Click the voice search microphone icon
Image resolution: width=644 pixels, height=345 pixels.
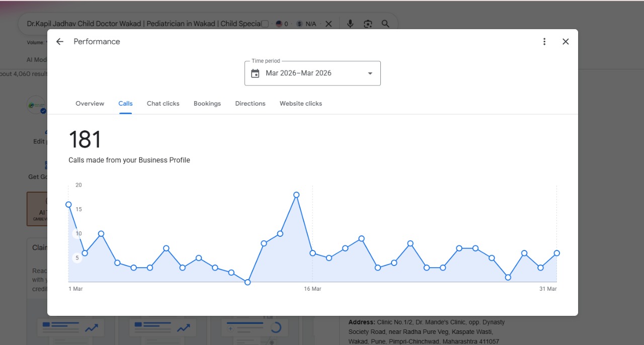point(350,24)
